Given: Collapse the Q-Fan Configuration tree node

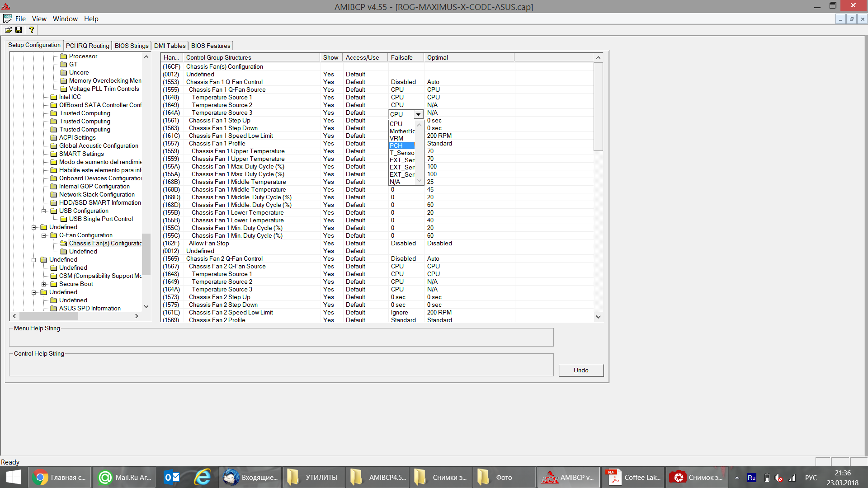Looking at the screenshot, I should (x=44, y=235).
